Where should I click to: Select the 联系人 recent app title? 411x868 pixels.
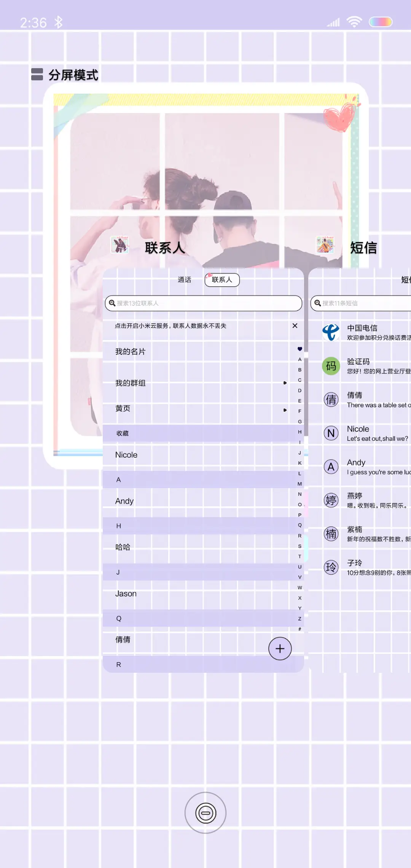pos(165,248)
